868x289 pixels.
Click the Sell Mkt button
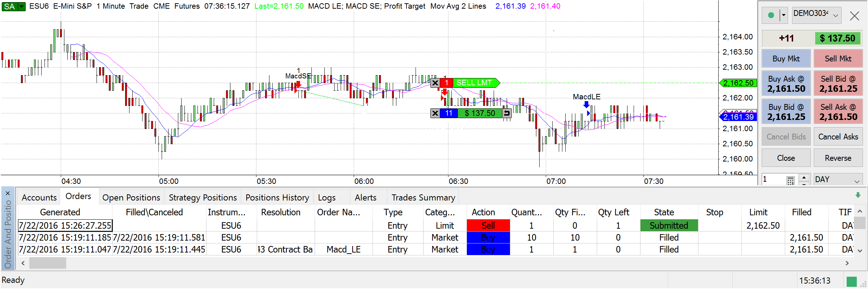coord(838,59)
